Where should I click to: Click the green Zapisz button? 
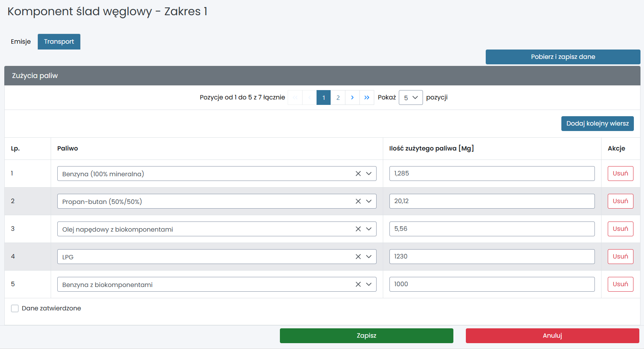366,336
